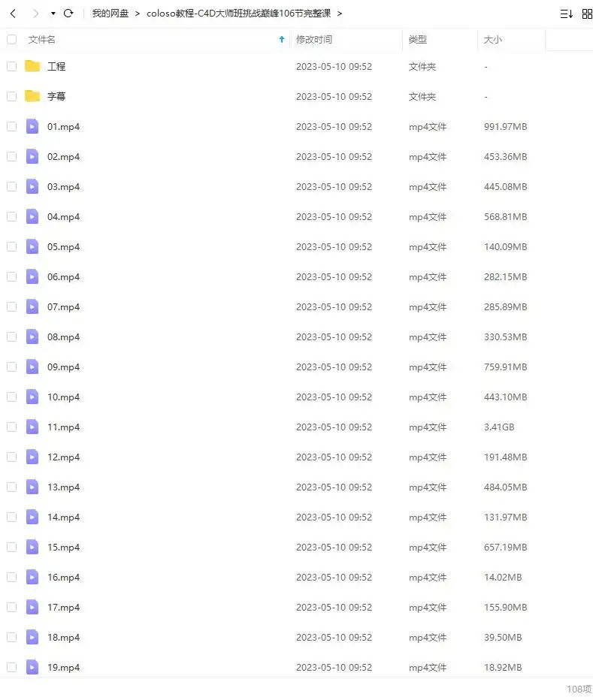Select the 19.mp4 file row
Image resolution: width=593 pixels, height=700 pixels.
[296, 667]
